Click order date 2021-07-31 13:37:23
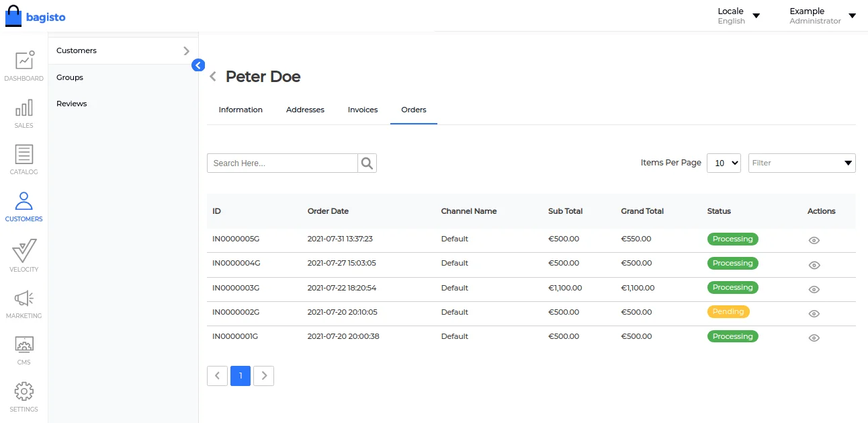The width and height of the screenshot is (868, 423). [340, 239]
